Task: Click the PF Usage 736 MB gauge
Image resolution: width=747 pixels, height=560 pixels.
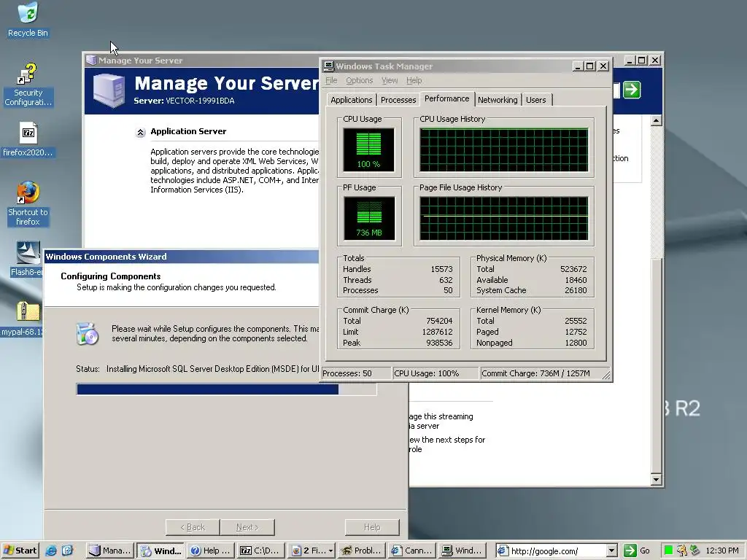Action: (x=368, y=218)
